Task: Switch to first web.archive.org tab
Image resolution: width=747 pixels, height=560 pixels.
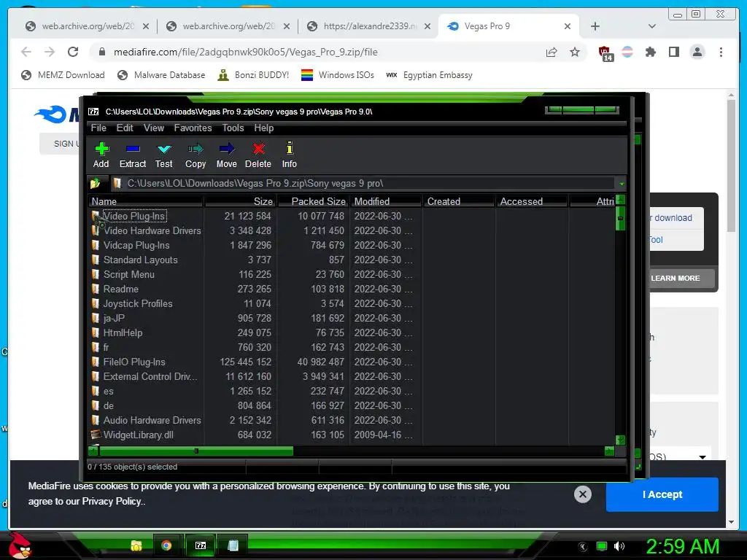Action: point(88,26)
